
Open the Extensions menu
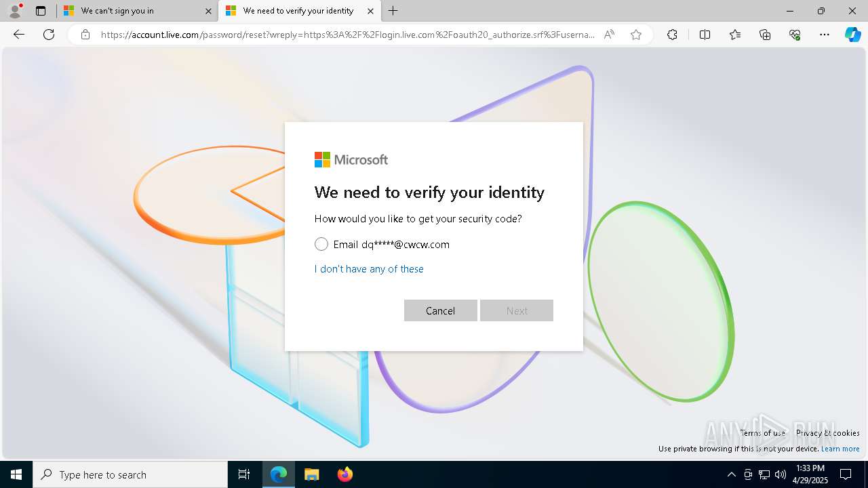672,35
